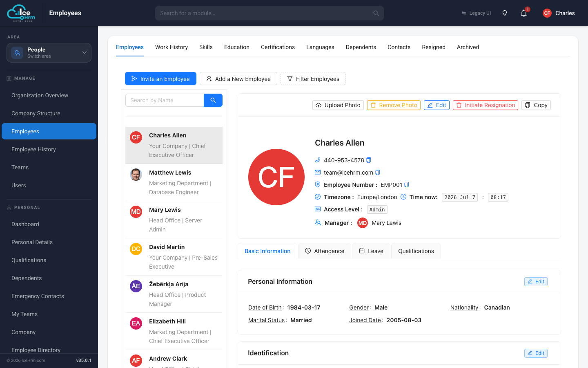588x368 pixels.
Task: Open the Education tab
Action: (237, 47)
